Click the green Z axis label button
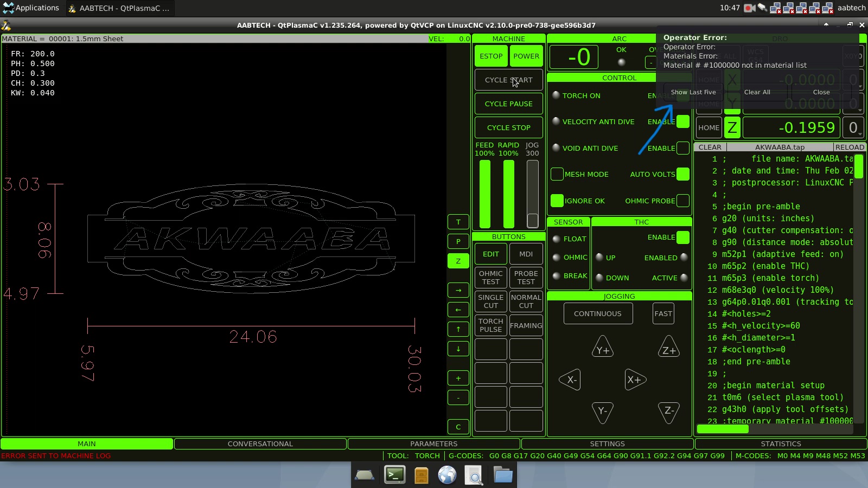The height and width of the screenshot is (488, 868). (x=732, y=127)
